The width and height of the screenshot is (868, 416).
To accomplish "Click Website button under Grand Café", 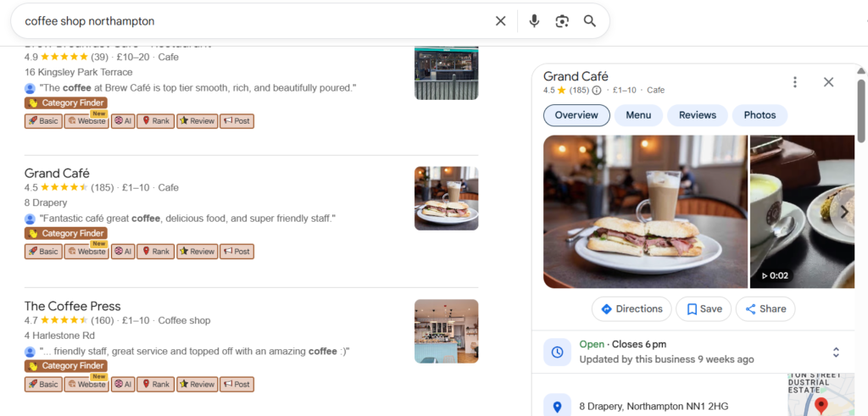I will [x=86, y=251].
